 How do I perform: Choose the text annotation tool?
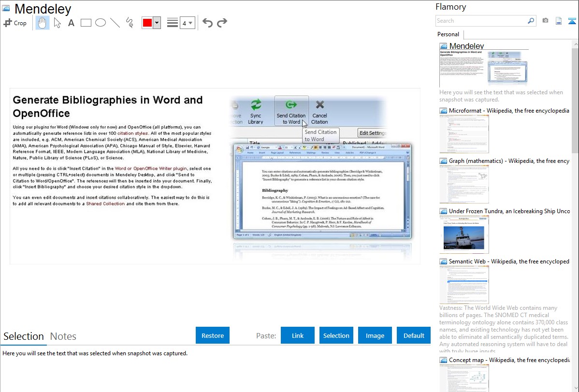point(71,23)
